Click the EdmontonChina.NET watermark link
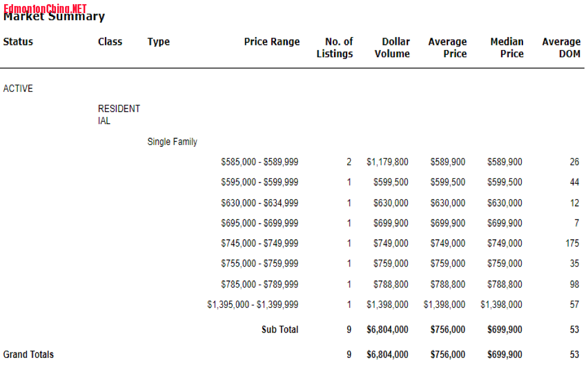Viewport: 588px width, 374px height. [45, 8]
